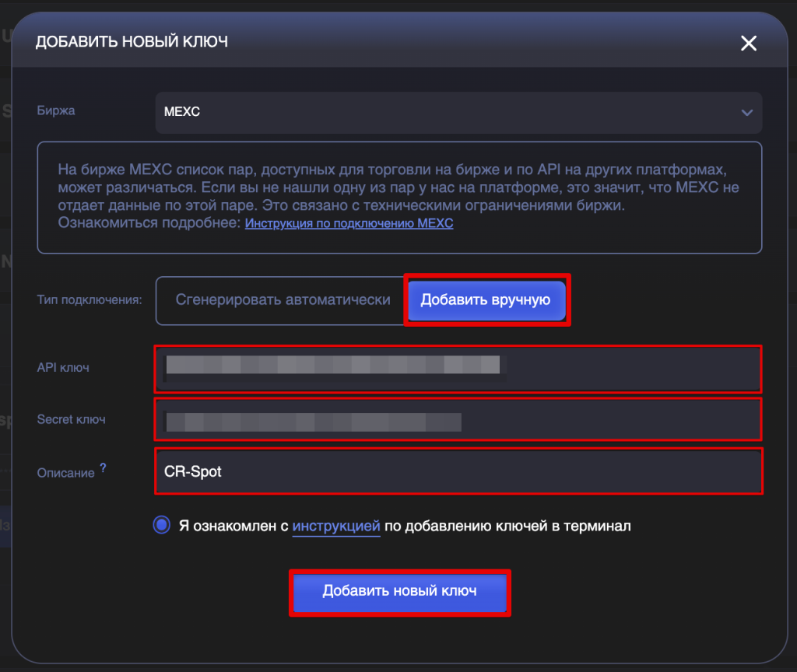Select the Добавить вручную option

click(x=486, y=299)
